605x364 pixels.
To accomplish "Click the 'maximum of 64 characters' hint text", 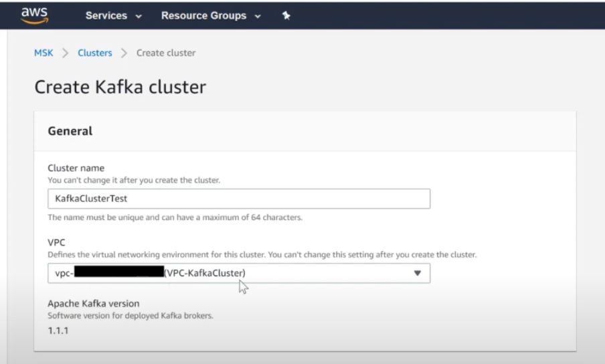I will 175,217.
